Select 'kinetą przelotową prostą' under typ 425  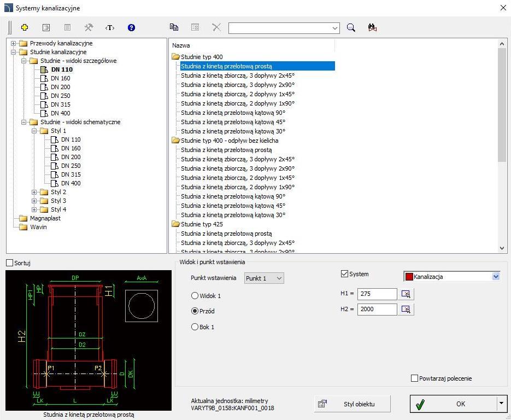tap(226, 234)
